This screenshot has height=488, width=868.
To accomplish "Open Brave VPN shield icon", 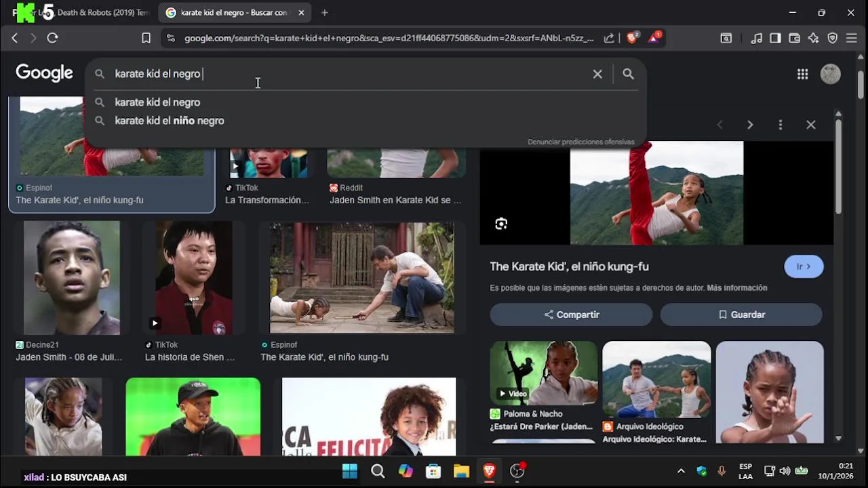I will [833, 39].
